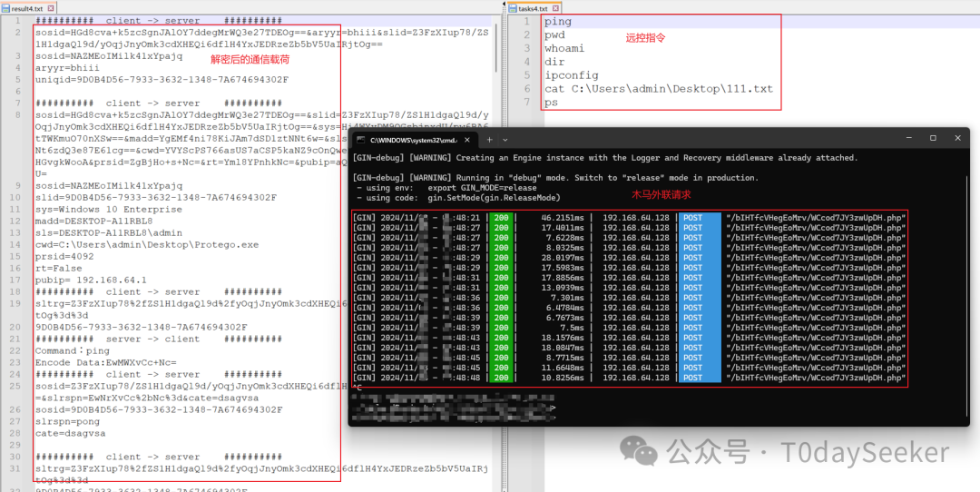Viewport: 980px width, 492px height.
Task: Click the 'aryyr=bhiii' line in result4.txt
Action: click(67, 67)
